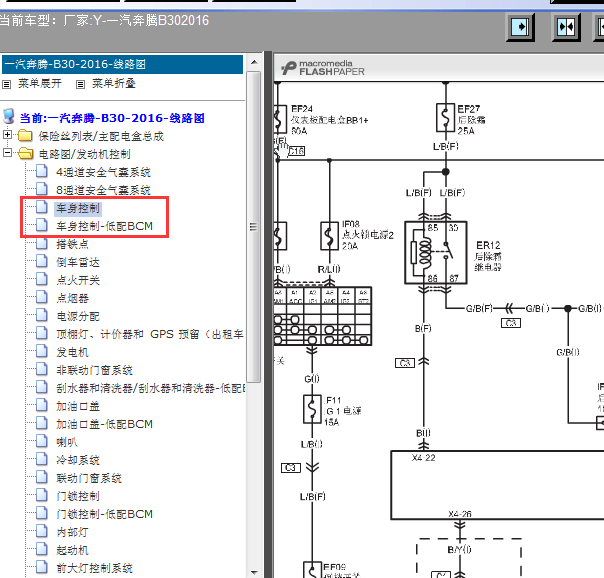Click the page icon next to 4通道安全气囊系统
The height and width of the screenshot is (578, 604).
pyautogui.click(x=42, y=171)
